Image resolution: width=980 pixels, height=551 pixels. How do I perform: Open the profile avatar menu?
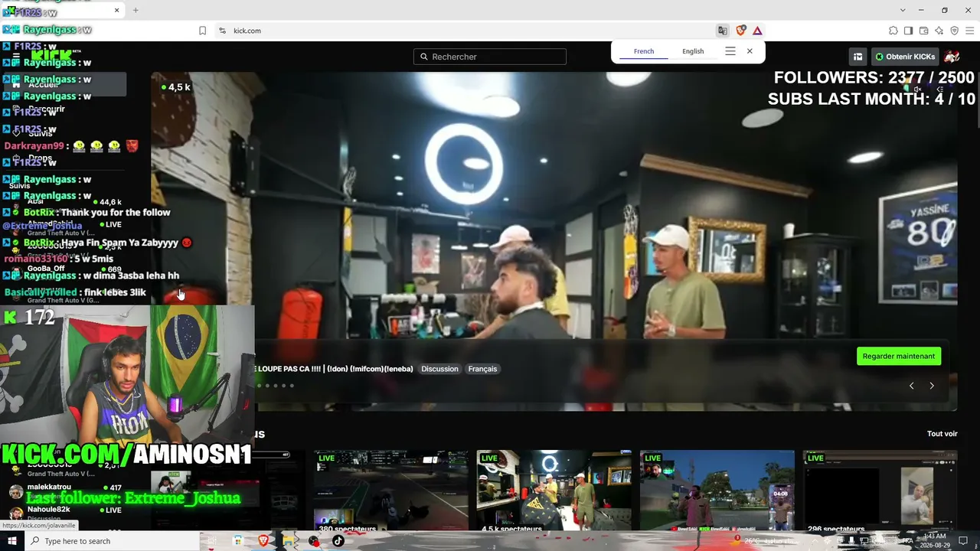point(952,57)
